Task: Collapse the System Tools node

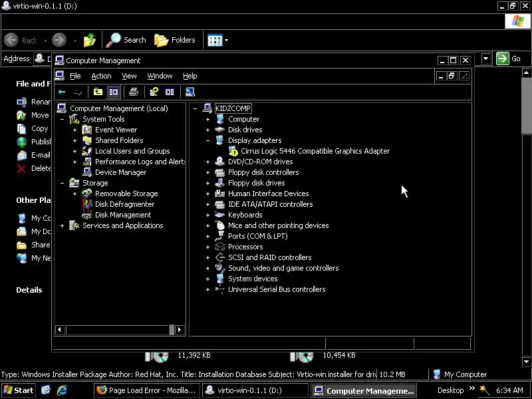Action: pyautogui.click(x=62, y=119)
